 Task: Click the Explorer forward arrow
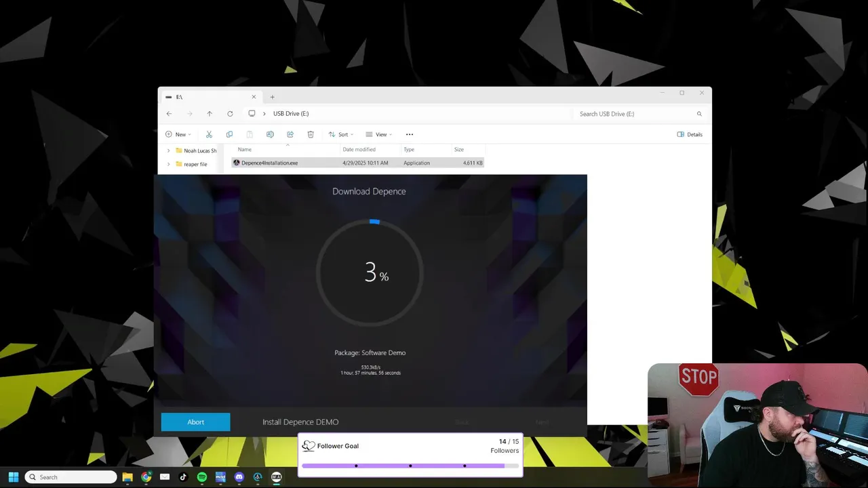(189, 113)
